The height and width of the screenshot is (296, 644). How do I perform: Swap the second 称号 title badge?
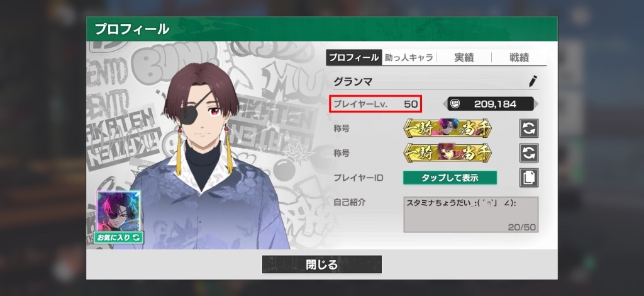pyautogui.click(x=529, y=153)
